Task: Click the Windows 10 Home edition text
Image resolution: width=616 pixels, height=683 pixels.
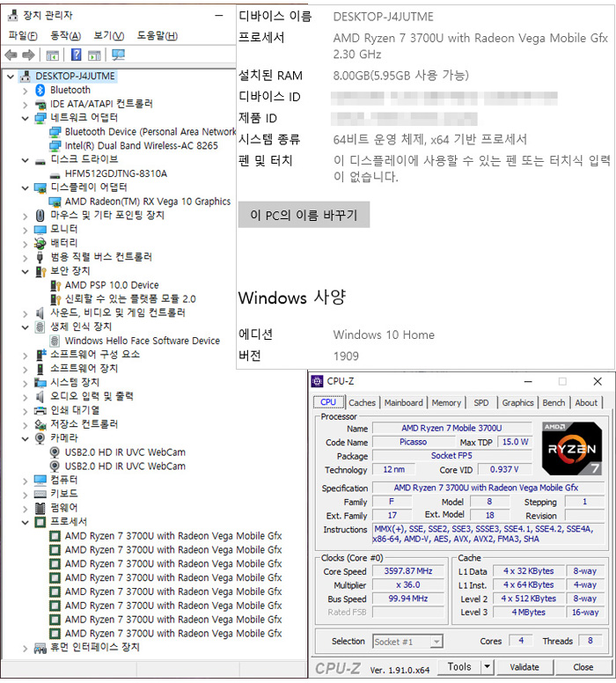Action: (x=384, y=335)
